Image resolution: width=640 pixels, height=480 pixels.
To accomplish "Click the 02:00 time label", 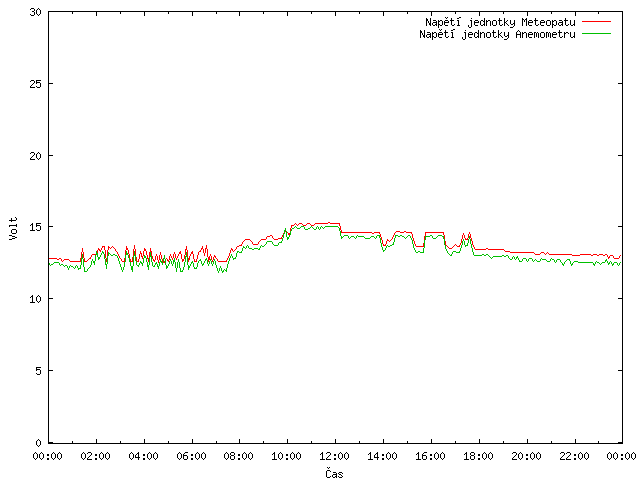I will pos(96,456).
